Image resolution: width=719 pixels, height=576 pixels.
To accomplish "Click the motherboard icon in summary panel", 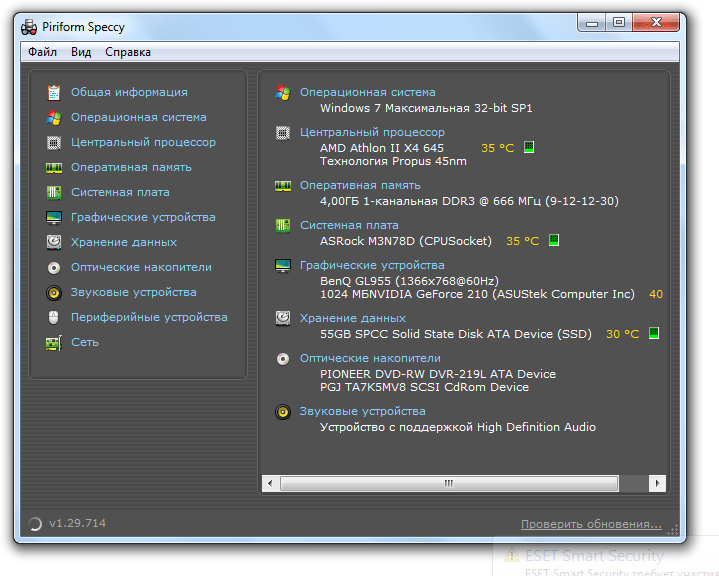I will click(x=282, y=226).
